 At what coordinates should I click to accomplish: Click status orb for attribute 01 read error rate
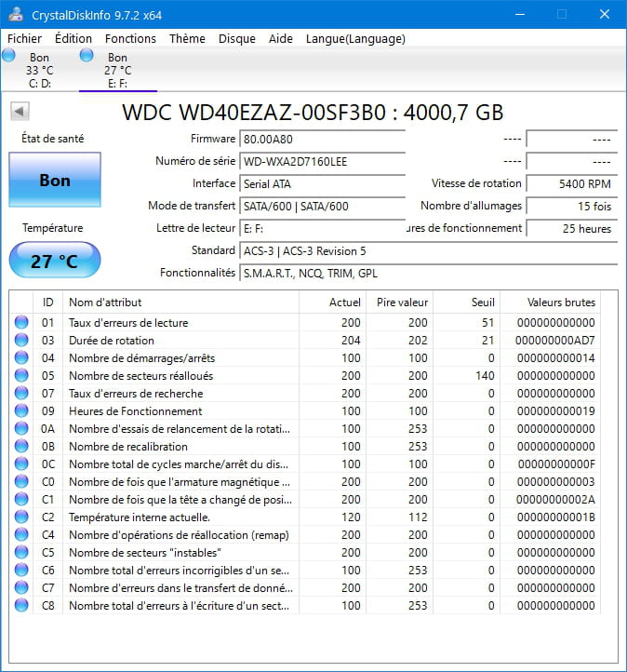coord(21,323)
